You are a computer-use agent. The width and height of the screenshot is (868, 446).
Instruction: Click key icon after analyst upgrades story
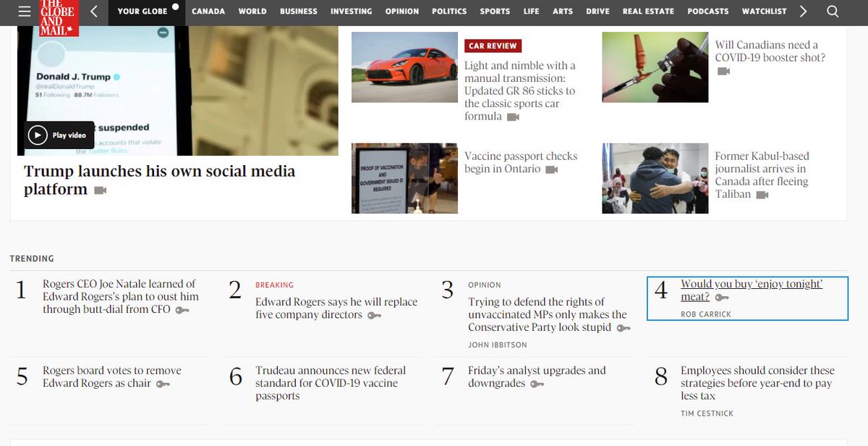pos(537,384)
